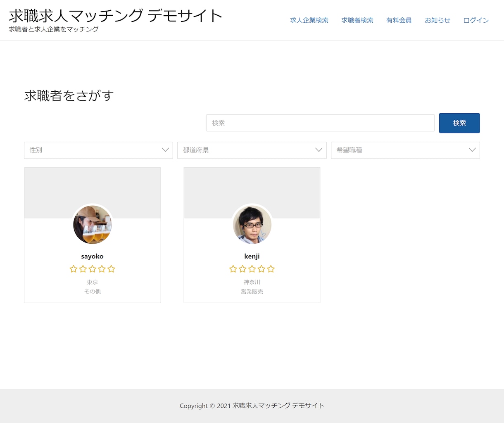
Task: Click the ログイン link
Action: pyautogui.click(x=476, y=20)
